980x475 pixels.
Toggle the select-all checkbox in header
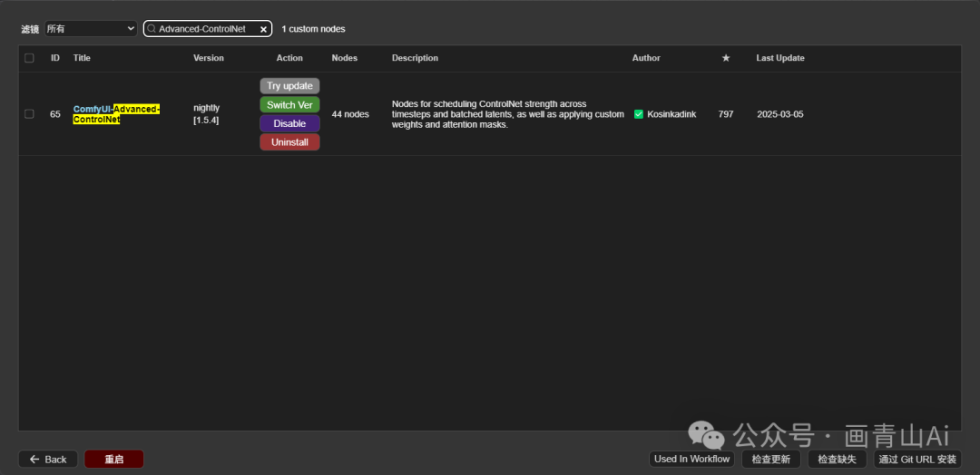(29, 58)
